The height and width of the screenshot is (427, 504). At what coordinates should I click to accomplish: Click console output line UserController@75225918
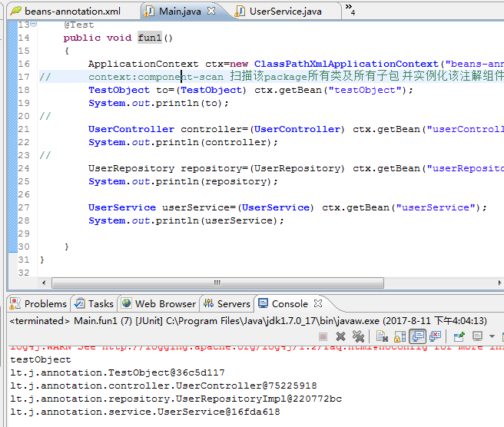tap(164, 386)
